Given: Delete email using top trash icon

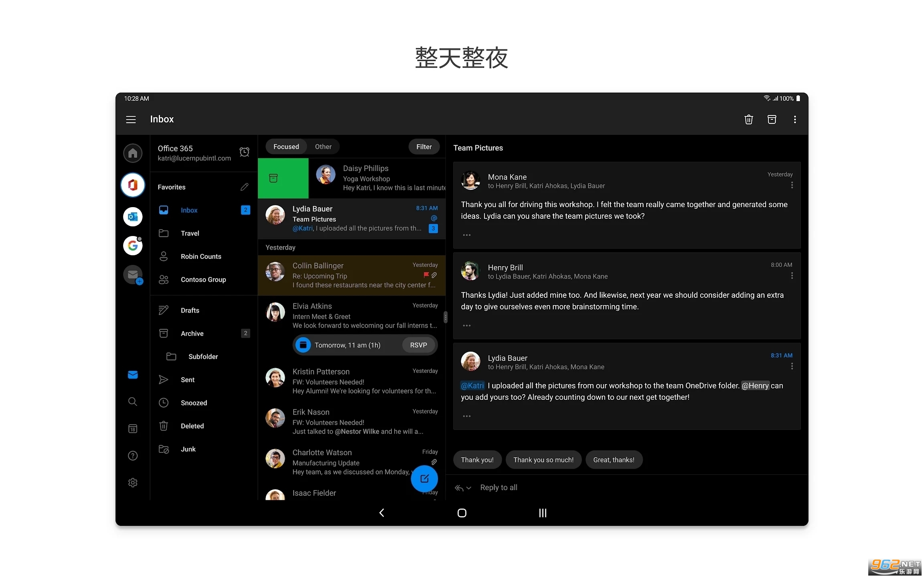Looking at the screenshot, I should (x=748, y=120).
